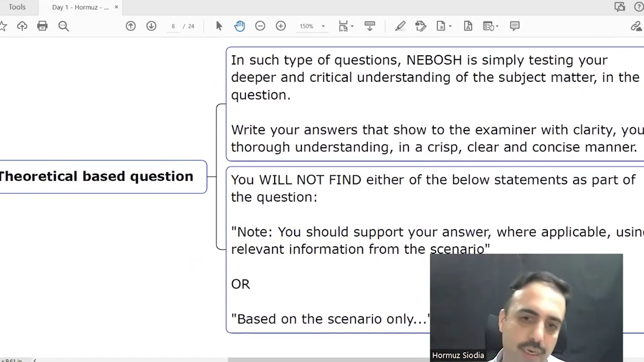
Task: Add a comment with speech bubble
Action: coord(514,26)
